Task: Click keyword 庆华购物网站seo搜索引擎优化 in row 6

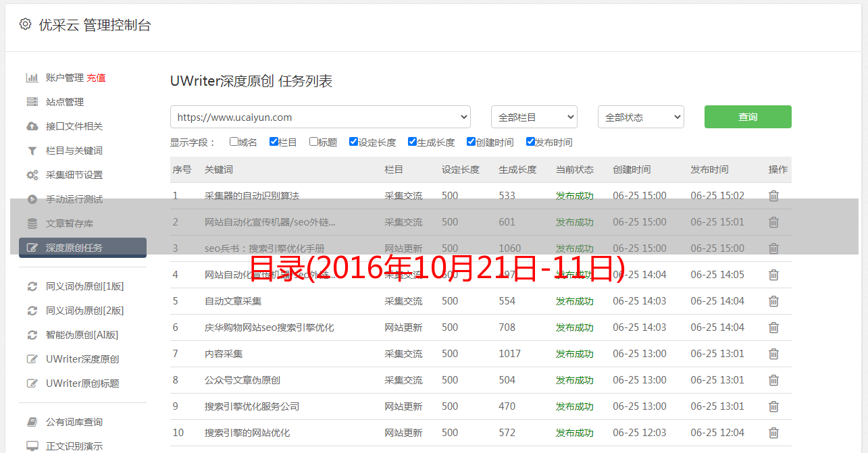Action: [x=269, y=327]
